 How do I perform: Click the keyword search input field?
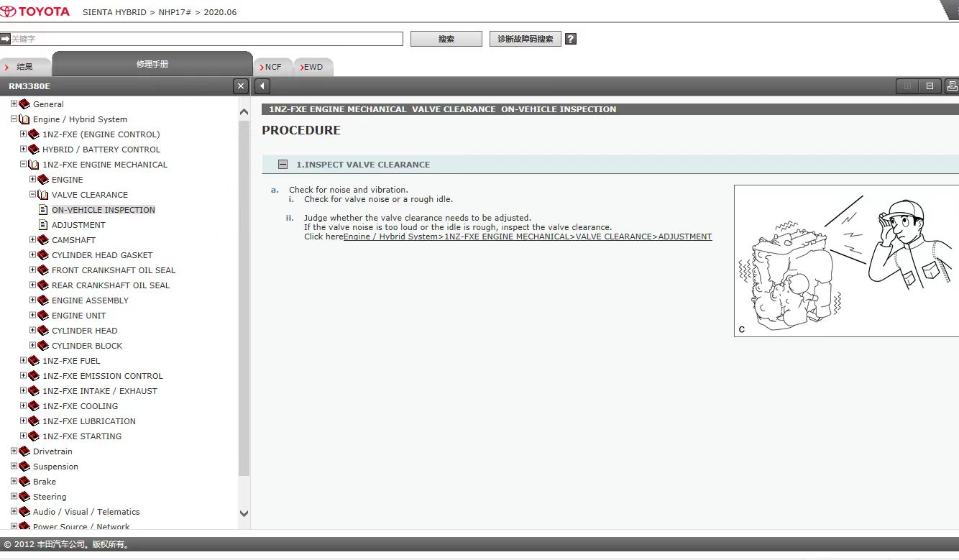click(x=206, y=39)
